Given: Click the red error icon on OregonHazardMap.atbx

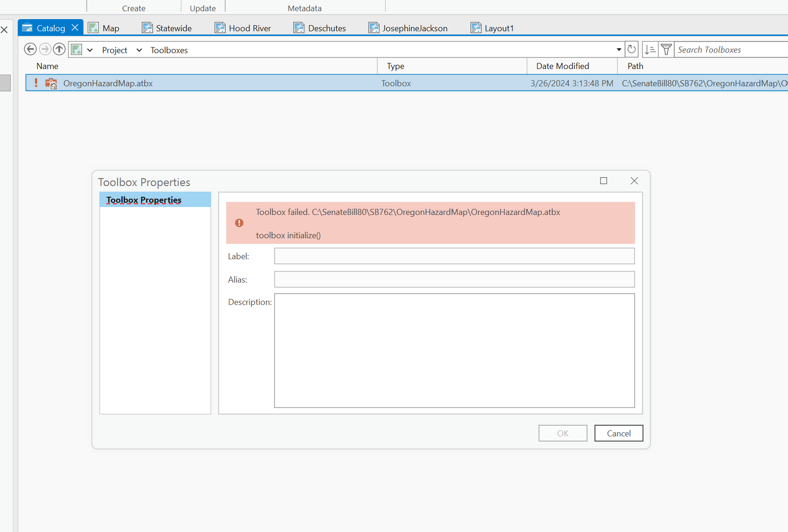Looking at the screenshot, I should (x=36, y=83).
